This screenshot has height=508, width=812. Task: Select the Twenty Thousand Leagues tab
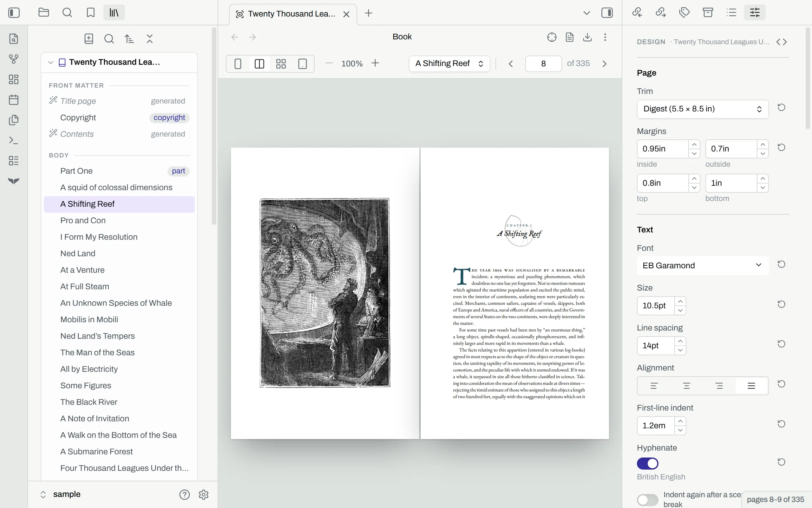[292, 14]
